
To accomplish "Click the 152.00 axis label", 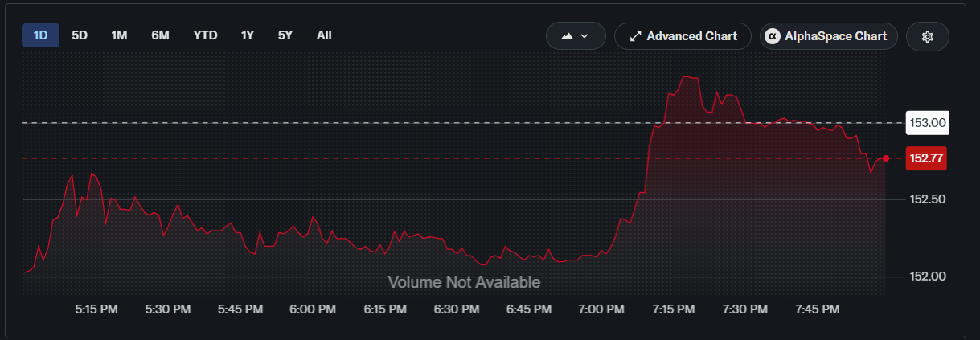I will 929,277.
